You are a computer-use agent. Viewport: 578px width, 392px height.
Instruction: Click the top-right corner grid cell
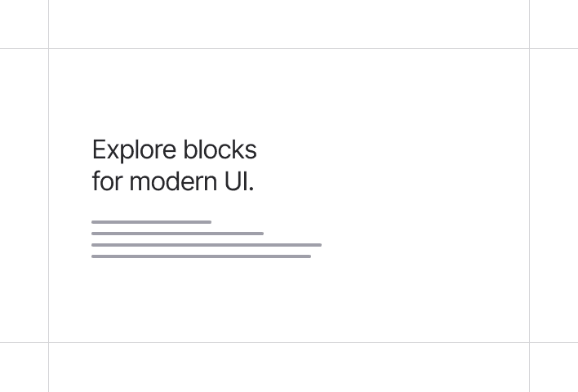pos(554,24)
